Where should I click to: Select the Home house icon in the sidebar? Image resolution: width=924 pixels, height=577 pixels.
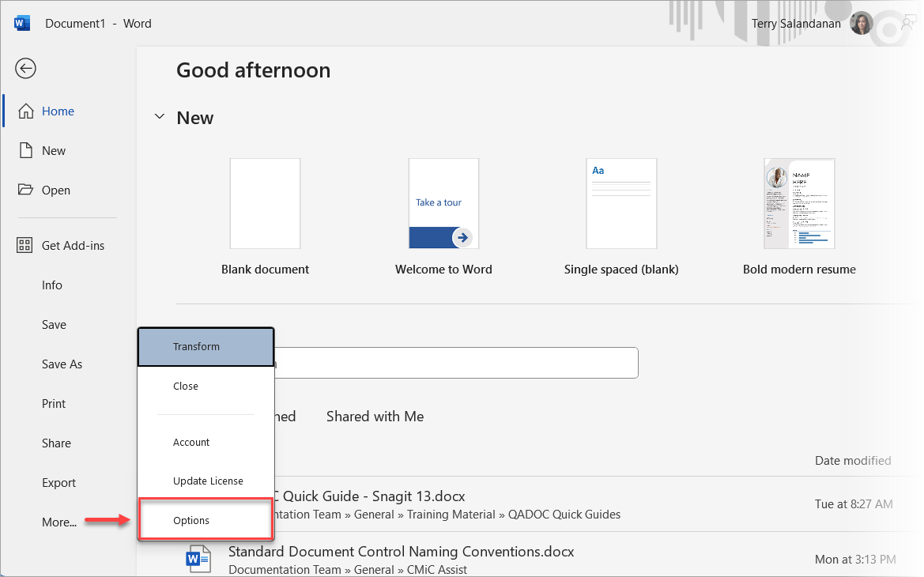(25, 111)
